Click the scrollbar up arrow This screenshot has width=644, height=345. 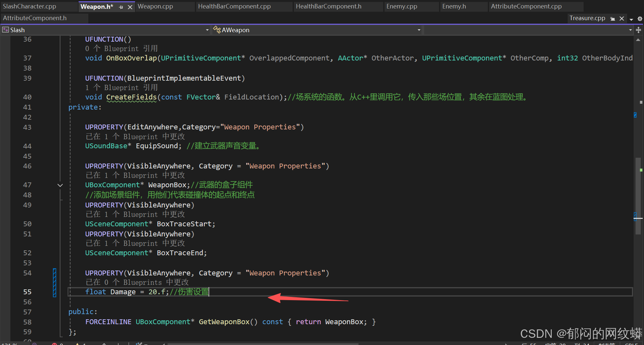point(638,40)
